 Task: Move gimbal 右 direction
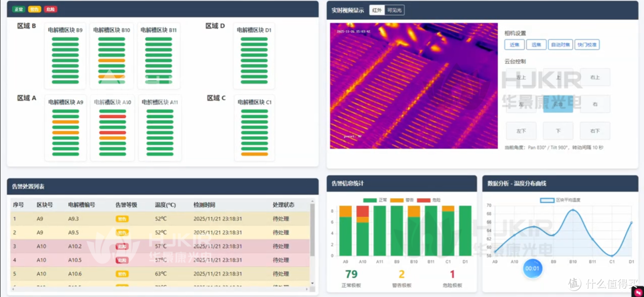click(x=595, y=104)
